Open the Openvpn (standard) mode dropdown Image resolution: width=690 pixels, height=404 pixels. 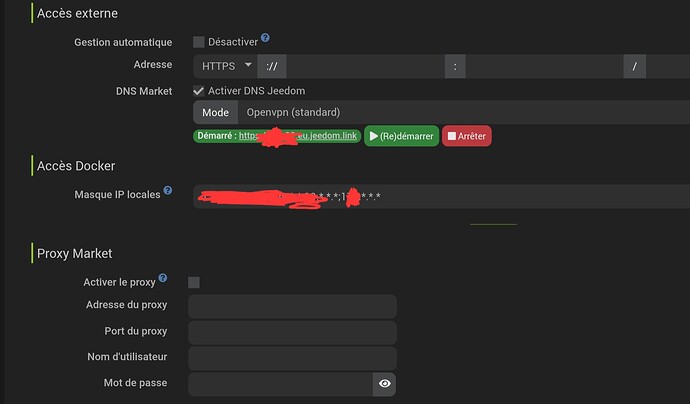pos(463,112)
